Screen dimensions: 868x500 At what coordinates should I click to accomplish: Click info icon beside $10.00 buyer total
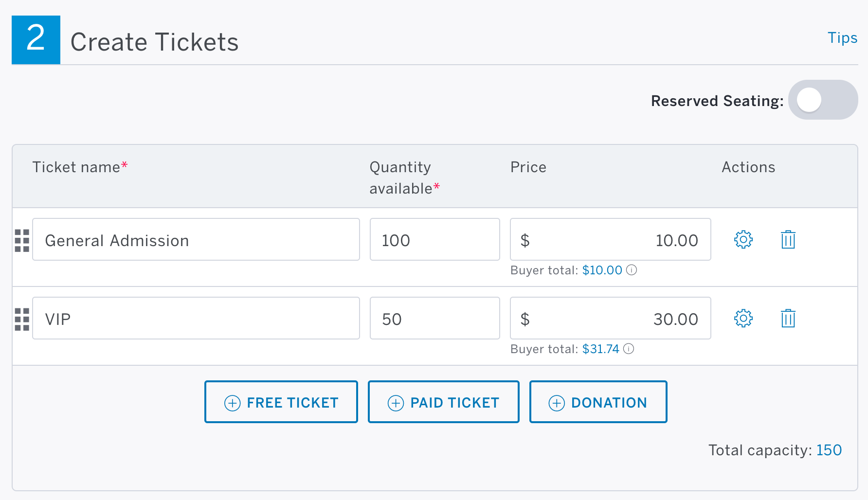(632, 270)
